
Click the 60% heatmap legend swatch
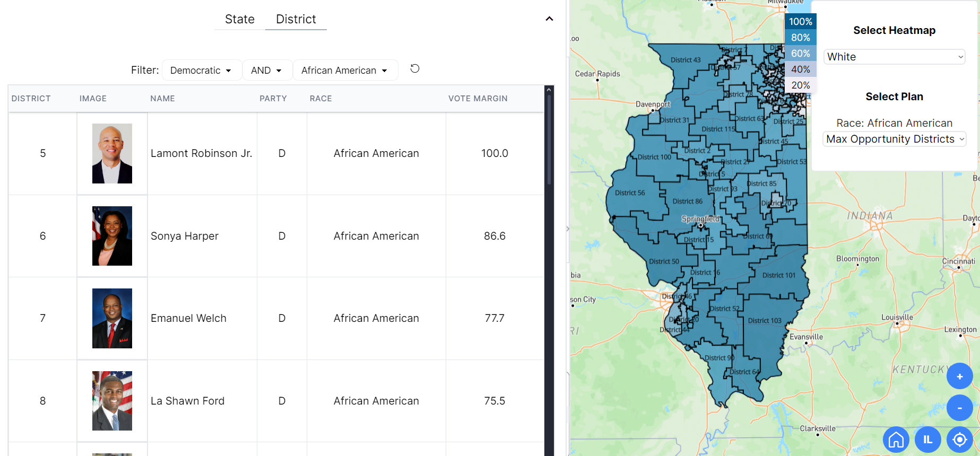point(800,54)
